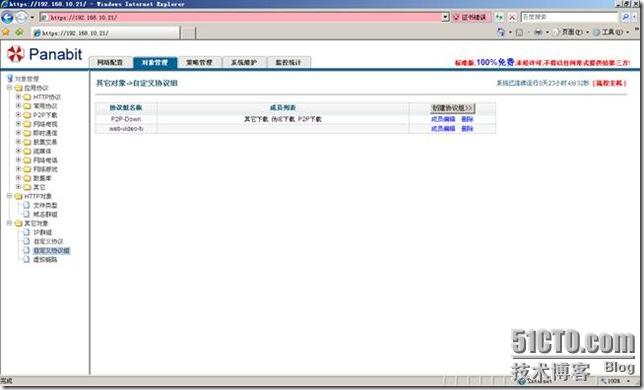The height and width of the screenshot is (390, 644).
Task: Click the IE search input box
Action: tap(569, 17)
